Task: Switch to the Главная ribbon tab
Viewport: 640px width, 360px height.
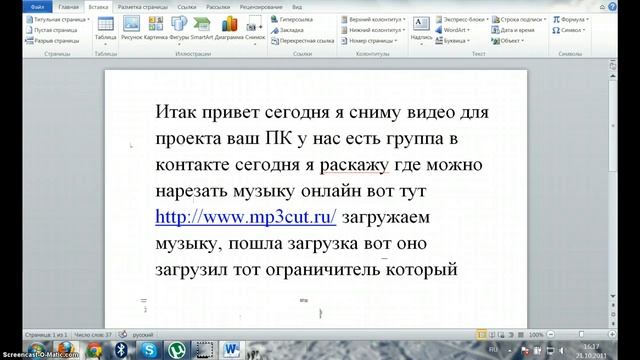Action: 69,7
